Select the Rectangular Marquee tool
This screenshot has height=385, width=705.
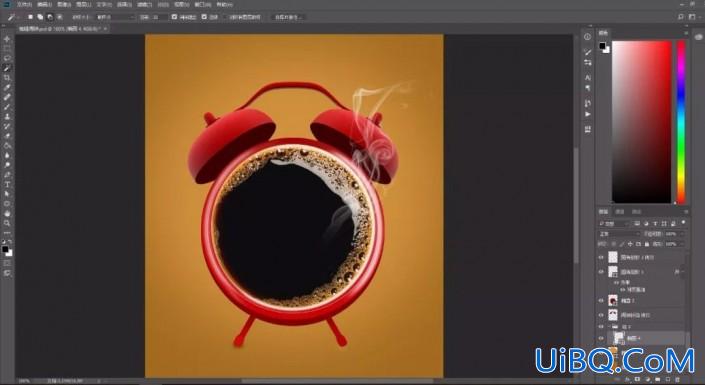(7, 49)
